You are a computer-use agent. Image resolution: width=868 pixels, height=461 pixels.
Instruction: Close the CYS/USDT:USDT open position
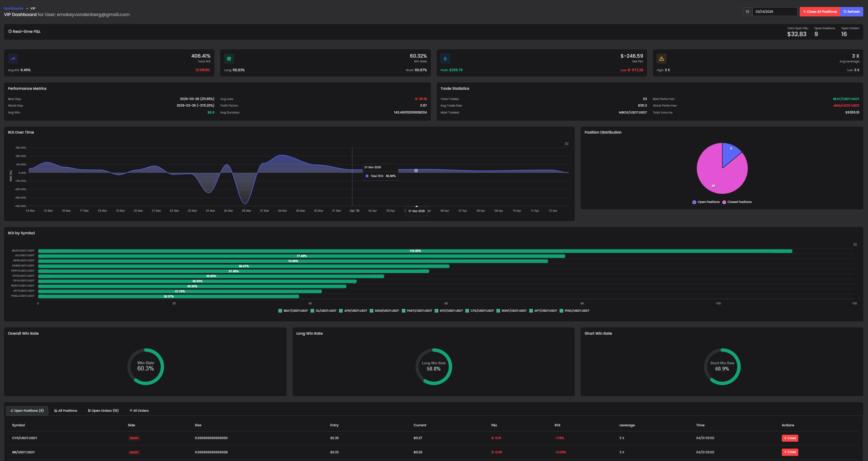(x=789, y=438)
